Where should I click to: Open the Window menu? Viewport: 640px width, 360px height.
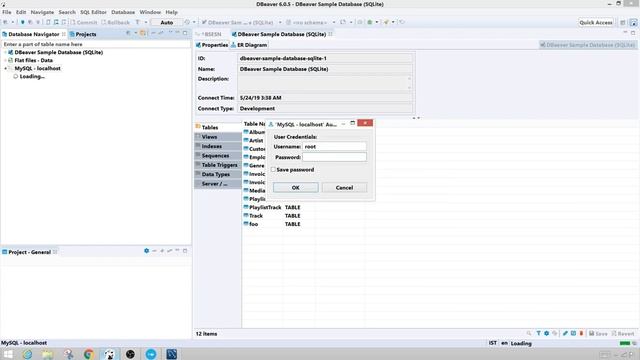tap(150, 12)
